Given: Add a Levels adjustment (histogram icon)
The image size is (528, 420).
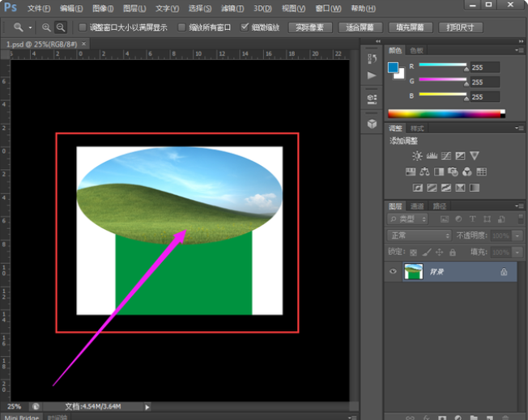Looking at the screenshot, I should tap(432, 155).
